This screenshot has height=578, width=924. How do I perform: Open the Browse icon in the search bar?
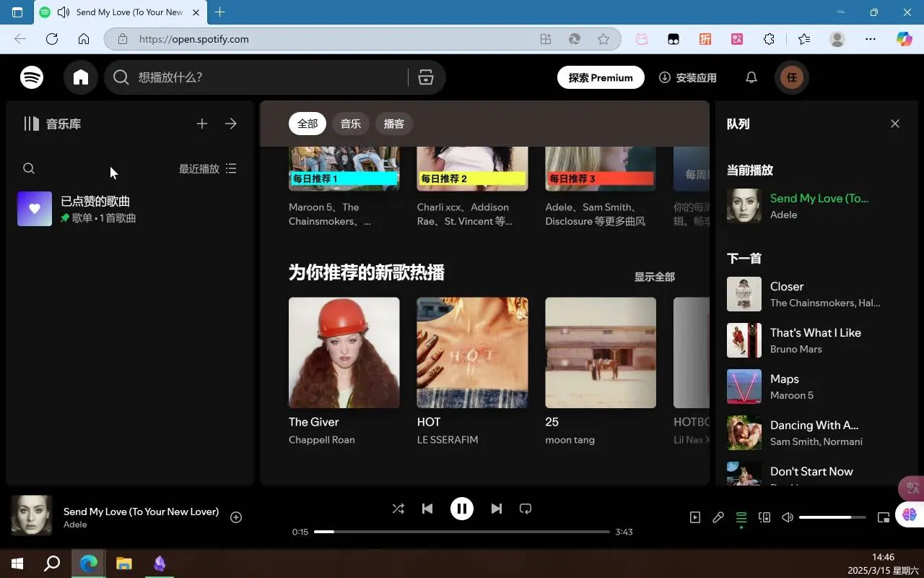[x=426, y=77]
